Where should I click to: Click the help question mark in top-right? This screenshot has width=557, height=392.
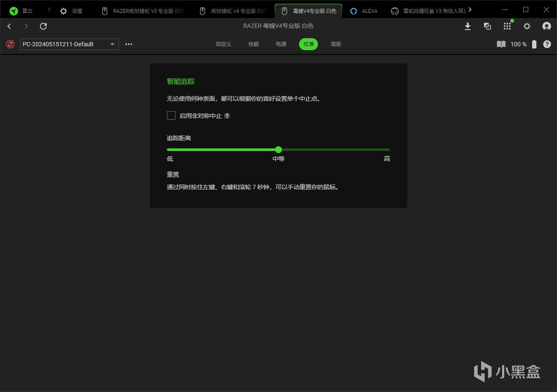547,44
